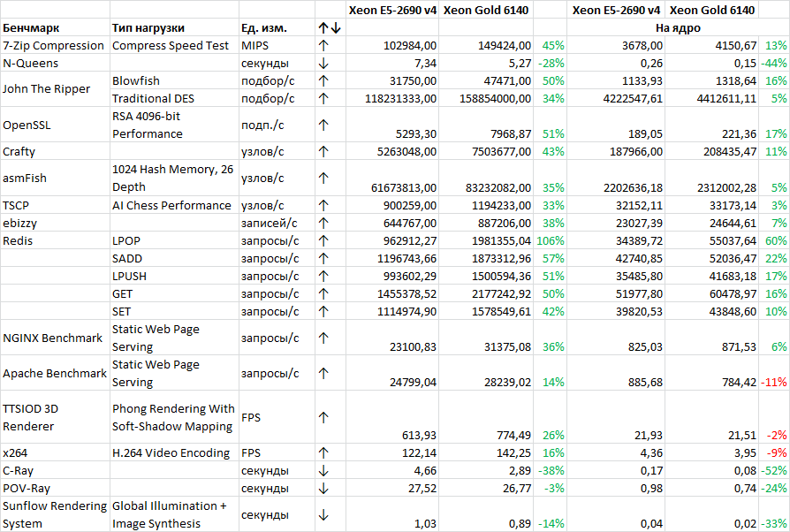Click the down arrow in N-Queens row
This screenshot has width=790, height=532.
pyautogui.click(x=323, y=64)
